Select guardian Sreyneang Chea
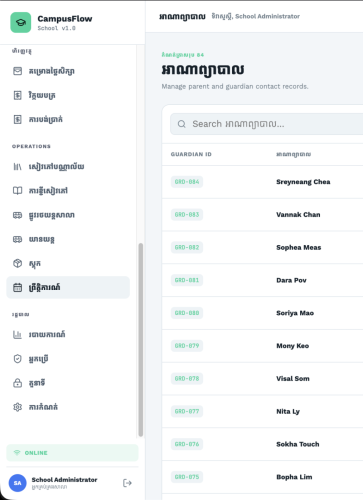363x500 pixels. 303,182
